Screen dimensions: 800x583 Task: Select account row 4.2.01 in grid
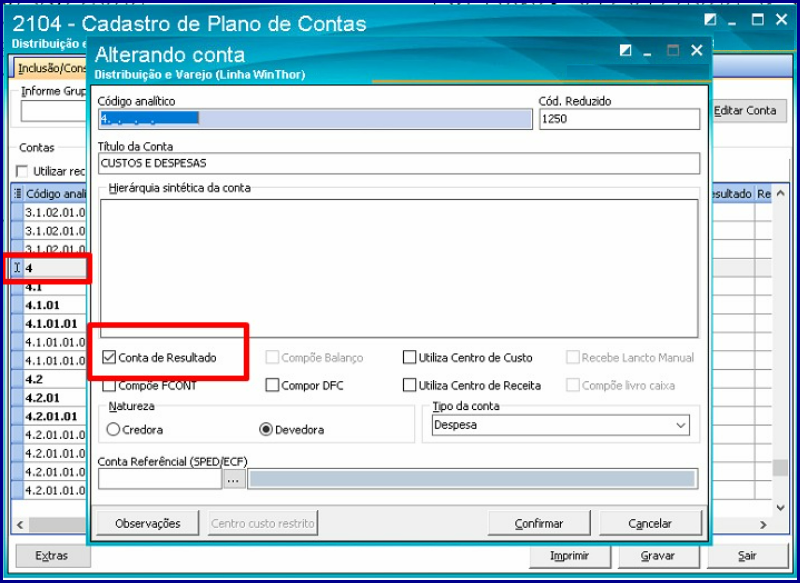[x=49, y=397]
